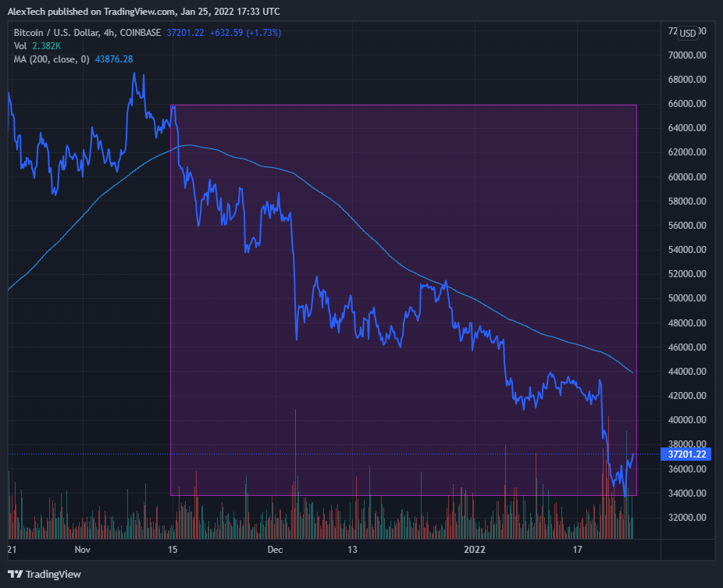This screenshot has height=588, width=723.
Task: Select the Vol indicator legend label
Action: [20, 46]
